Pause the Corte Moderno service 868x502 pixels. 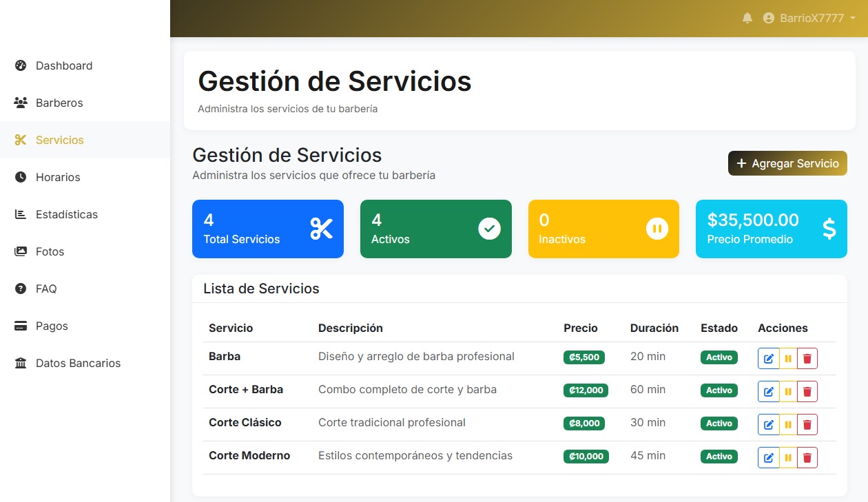(x=787, y=457)
